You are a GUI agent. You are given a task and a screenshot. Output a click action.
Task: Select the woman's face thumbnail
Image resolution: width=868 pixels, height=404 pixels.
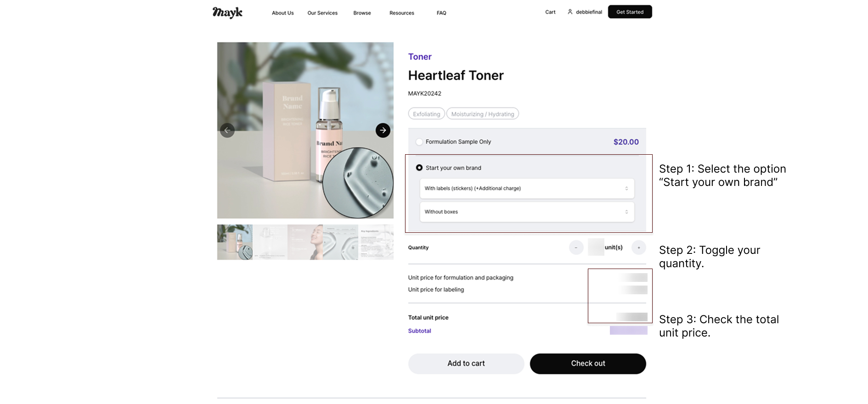pos(305,242)
